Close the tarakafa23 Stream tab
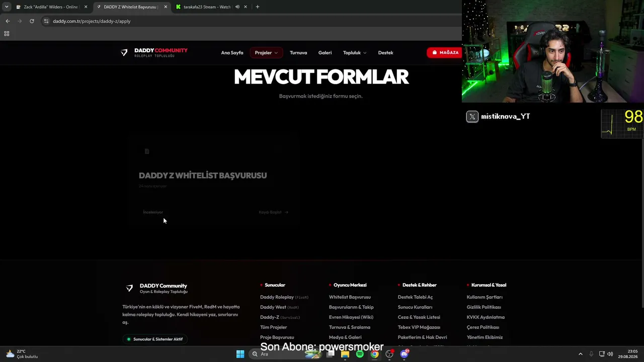644x362 pixels. tap(246, 7)
